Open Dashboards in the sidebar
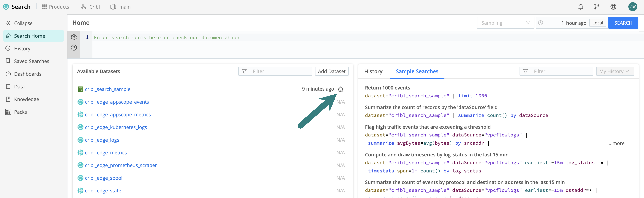The height and width of the screenshot is (198, 644). [x=23, y=74]
